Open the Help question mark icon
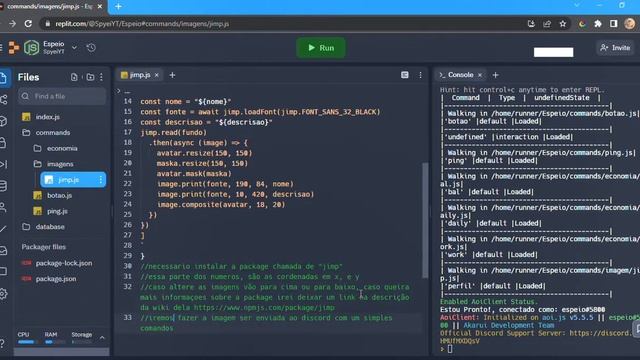Screen dimensions: 640x360 tap(2, 343)
